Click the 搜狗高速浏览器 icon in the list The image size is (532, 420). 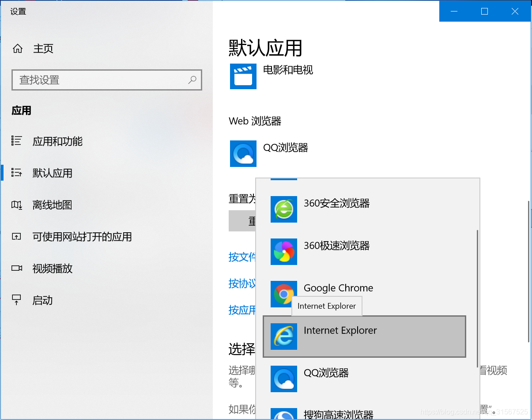284,414
